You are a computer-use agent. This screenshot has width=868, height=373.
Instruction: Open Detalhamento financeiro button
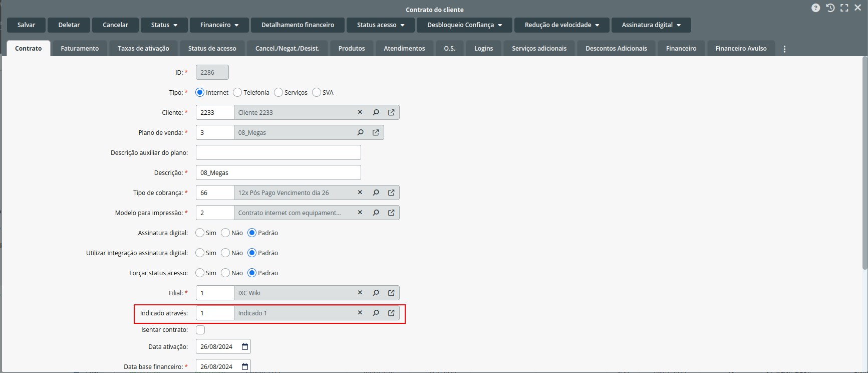298,25
